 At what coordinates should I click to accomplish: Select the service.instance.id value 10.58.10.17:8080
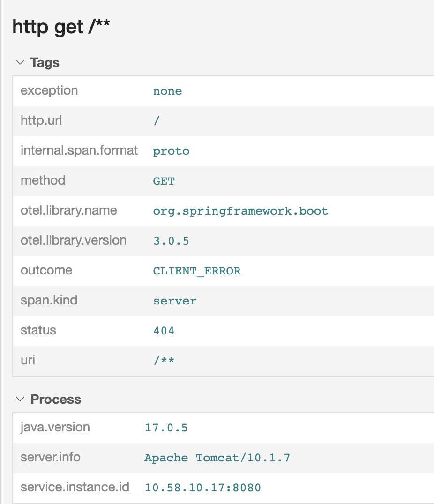[203, 488]
